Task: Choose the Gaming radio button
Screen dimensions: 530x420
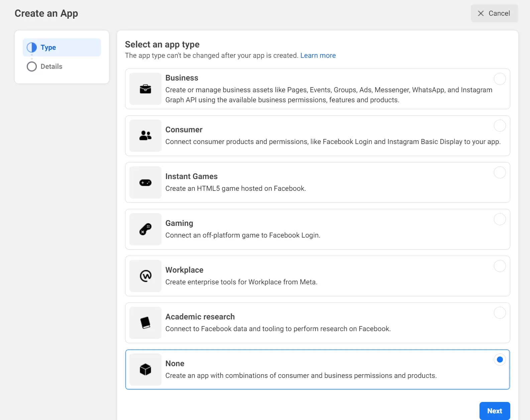Action: 500,219
